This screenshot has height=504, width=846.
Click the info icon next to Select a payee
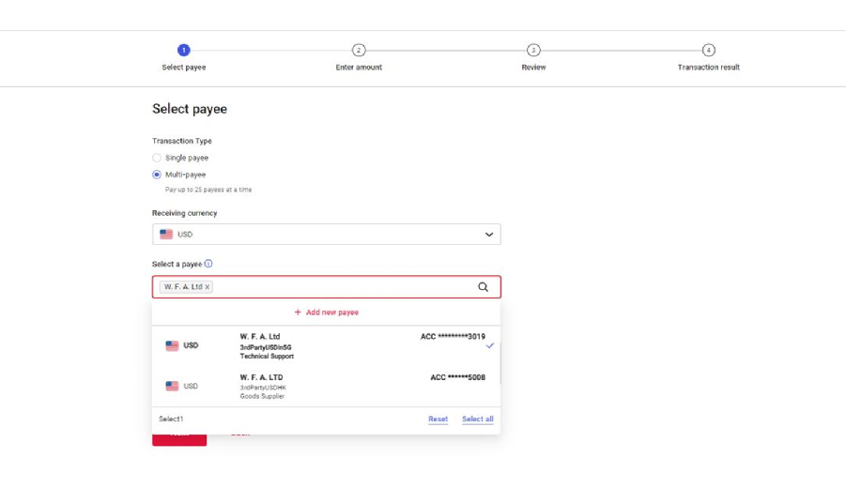208,264
